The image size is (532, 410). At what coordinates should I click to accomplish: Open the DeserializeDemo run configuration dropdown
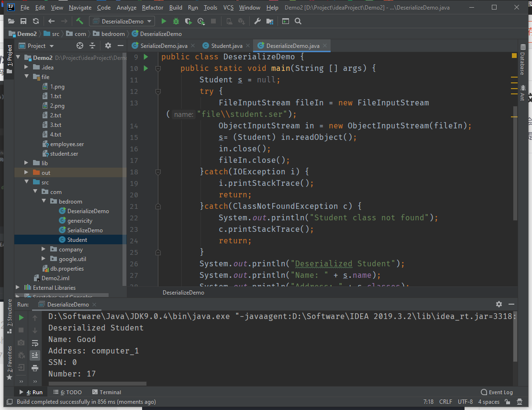coord(122,22)
